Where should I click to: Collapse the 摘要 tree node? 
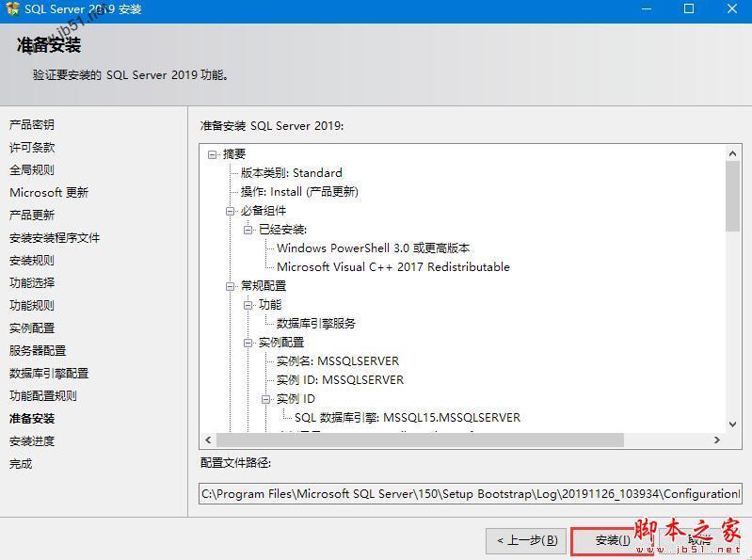tap(212, 154)
